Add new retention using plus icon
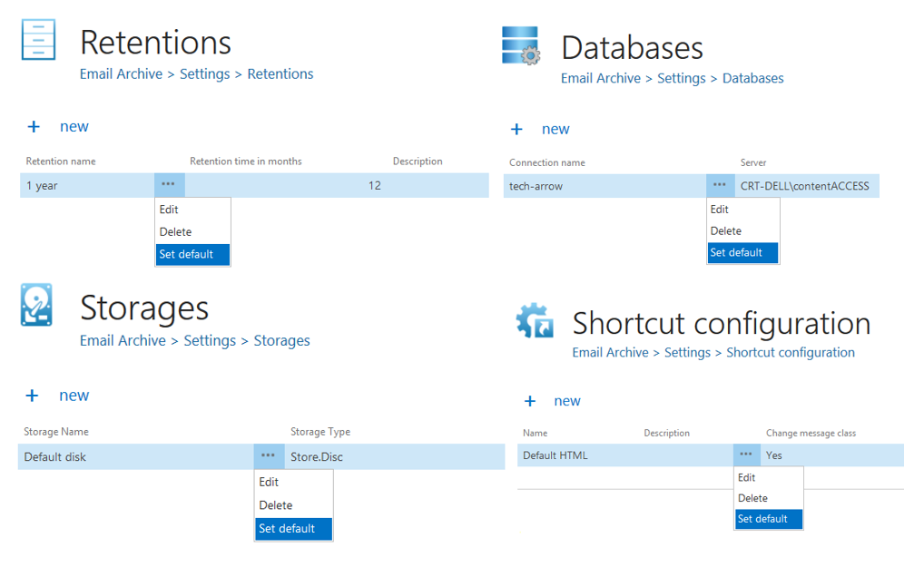 pos(34,127)
